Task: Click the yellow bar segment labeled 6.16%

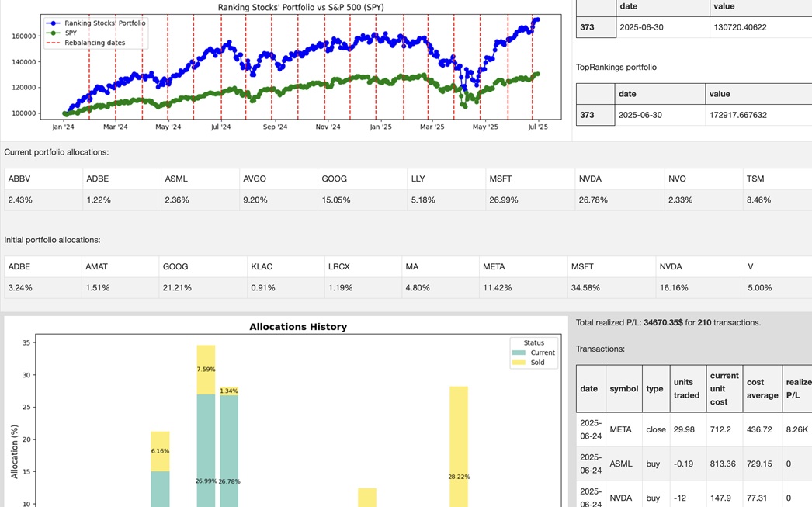Action: tap(160, 451)
